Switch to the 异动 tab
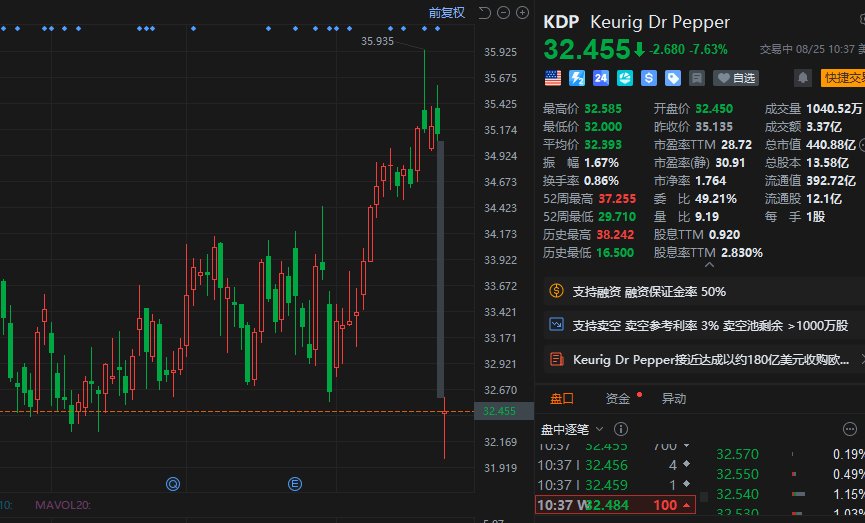This screenshot has width=865, height=523. [674, 398]
